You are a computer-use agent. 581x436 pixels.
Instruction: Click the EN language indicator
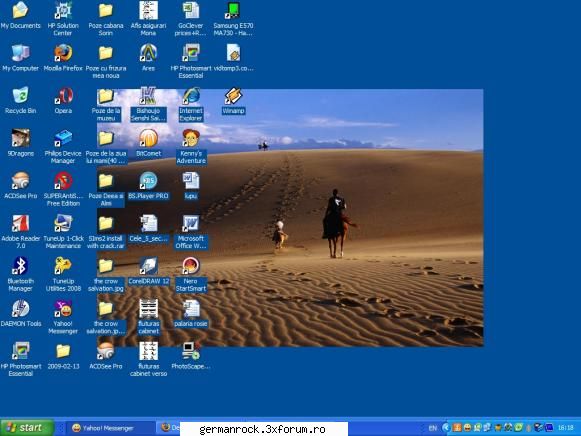click(432, 428)
